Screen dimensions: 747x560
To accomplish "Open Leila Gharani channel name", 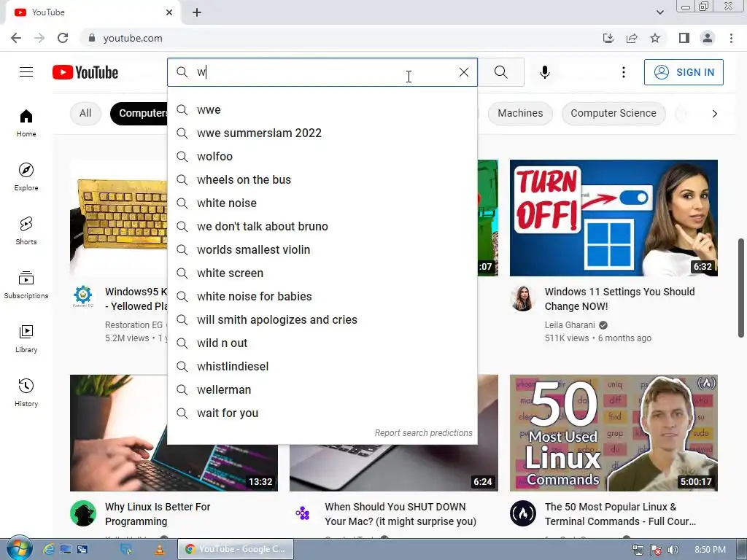I will click(570, 324).
